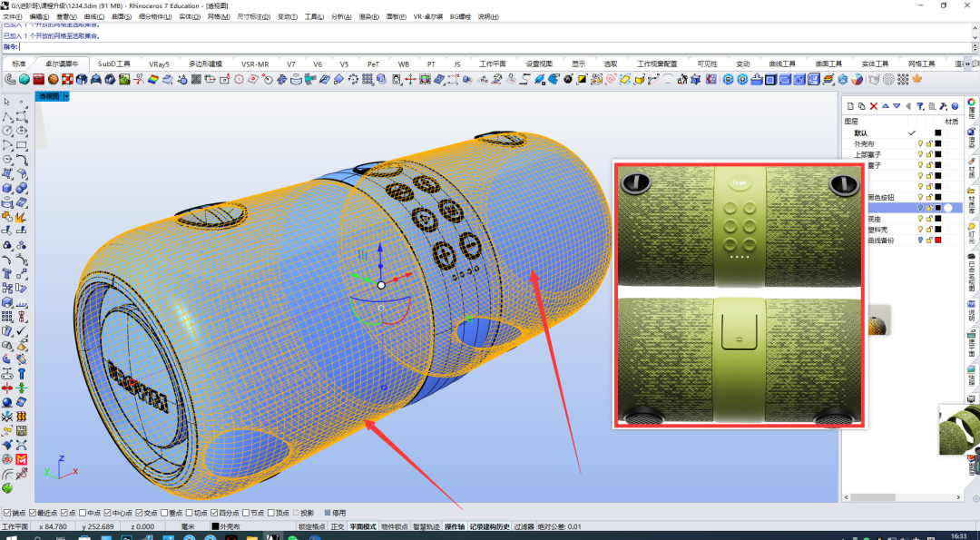Open the layer tools hammer icon
The width and height of the screenshot is (980, 540).
(x=943, y=106)
